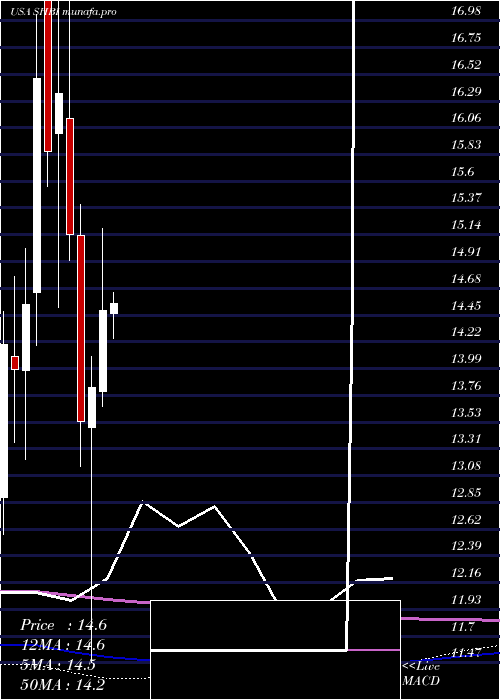Click the <<Live MACD label

(x=421, y=673)
